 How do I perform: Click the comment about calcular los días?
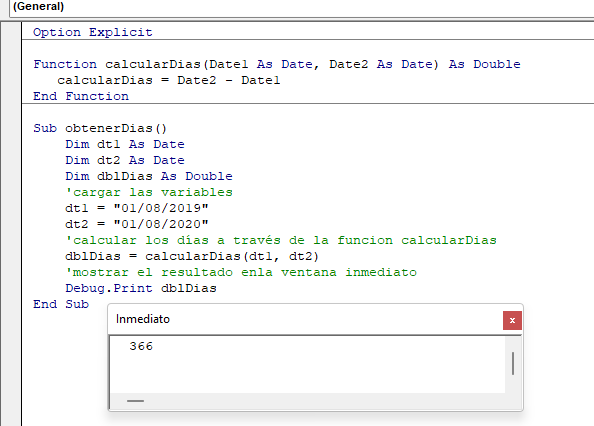pyautogui.click(x=281, y=240)
